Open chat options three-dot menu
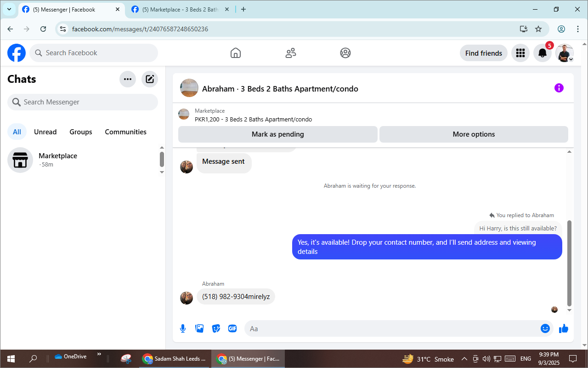588x368 pixels. (128, 79)
